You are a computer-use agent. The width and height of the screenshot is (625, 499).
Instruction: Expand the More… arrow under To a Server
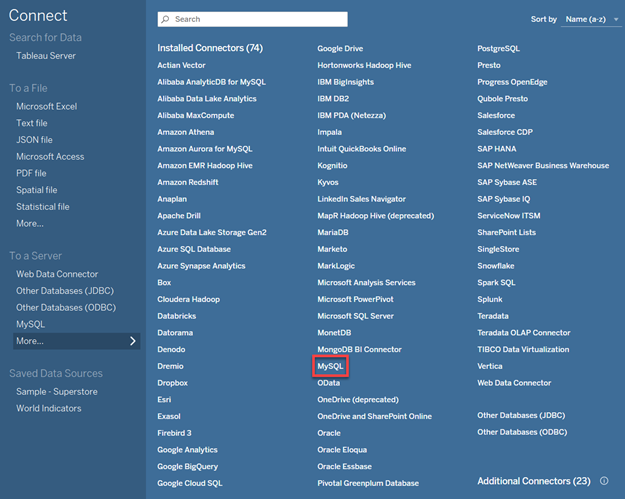click(x=133, y=341)
